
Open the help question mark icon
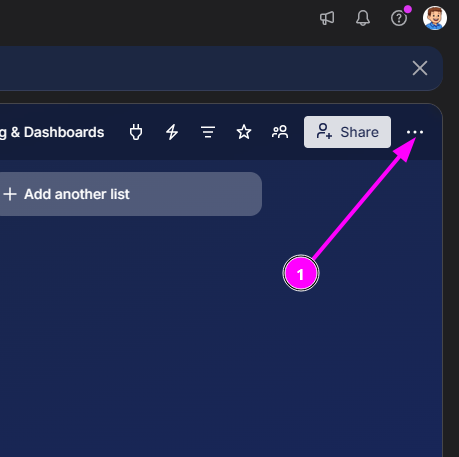(399, 18)
